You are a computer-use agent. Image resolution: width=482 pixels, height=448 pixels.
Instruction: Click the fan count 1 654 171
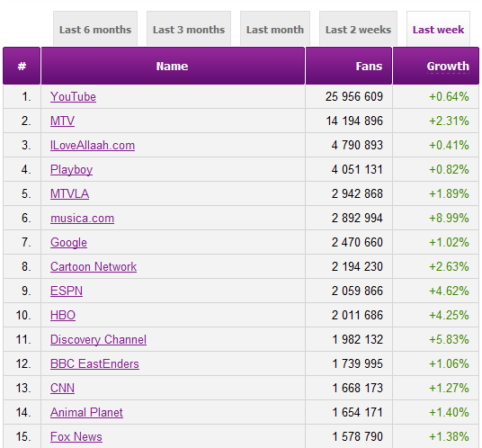coord(358,412)
